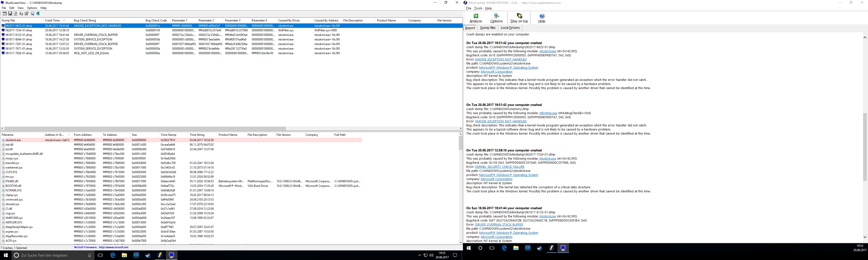Sort by Crash Time column header
Screen dimensions: 868x260
[x=53, y=20]
